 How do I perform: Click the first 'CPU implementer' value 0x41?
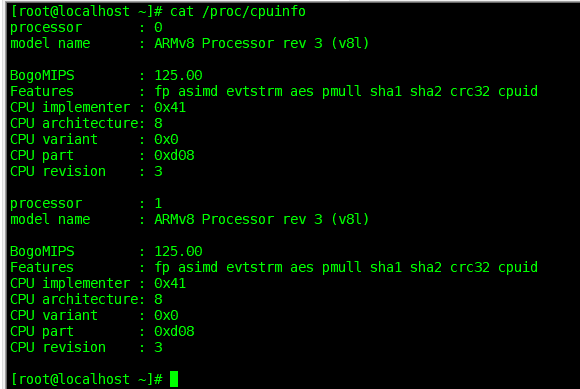170,108
